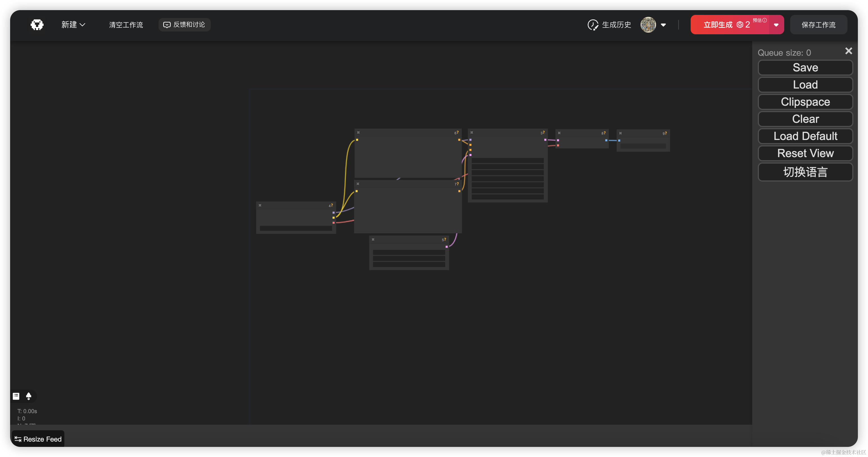Toggle collapse dot on node 5
This screenshot has height=457, width=868.
[x=373, y=239]
